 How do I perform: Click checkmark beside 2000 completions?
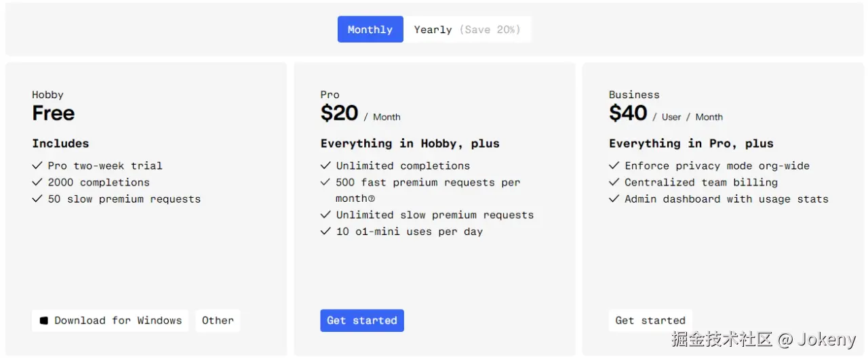[37, 182]
